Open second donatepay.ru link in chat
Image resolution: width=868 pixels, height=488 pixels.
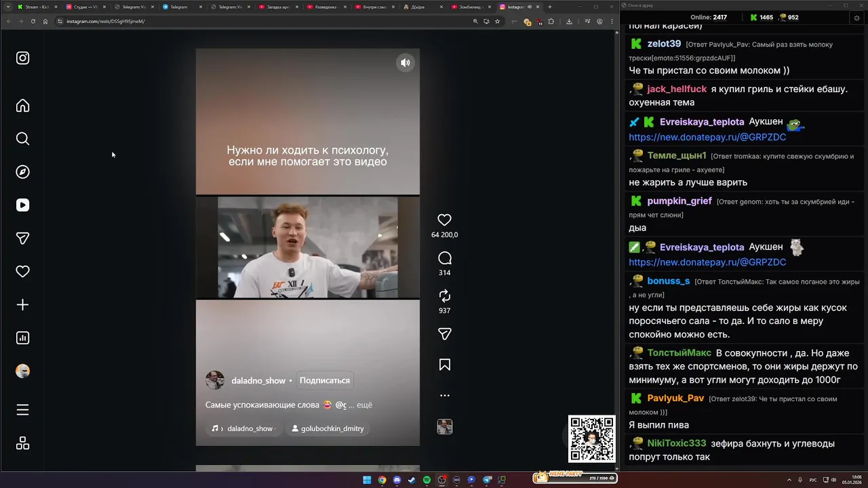[x=707, y=262]
